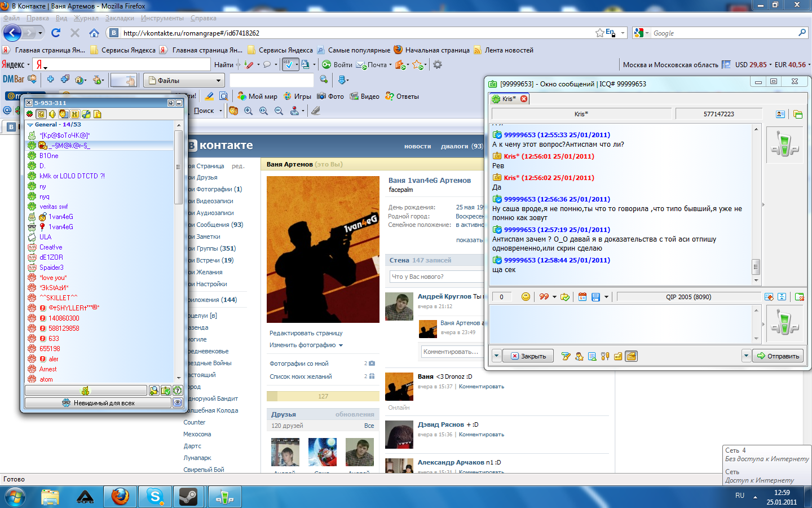Toggle always-on-top plus button in QIP list title
Viewport: 812px width, 508px height.
171,103
